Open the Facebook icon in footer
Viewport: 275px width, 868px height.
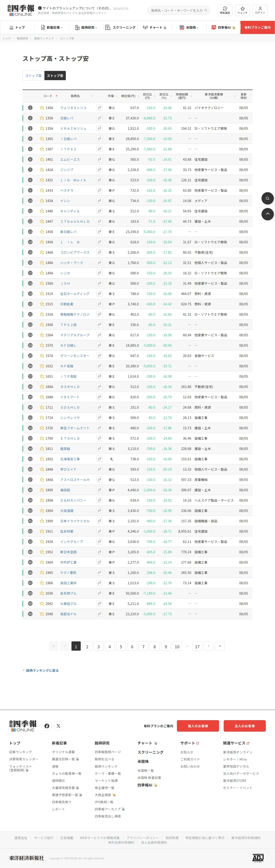point(47,726)
